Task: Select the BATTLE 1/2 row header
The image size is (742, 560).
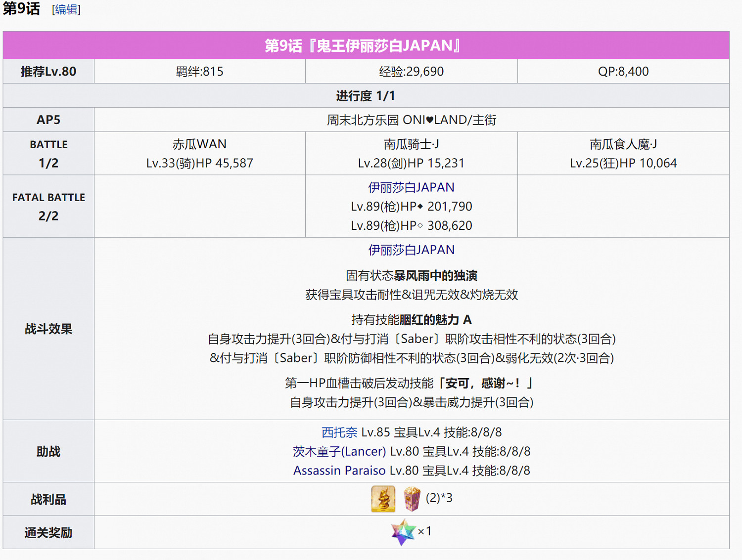Action: pos(48,153)
